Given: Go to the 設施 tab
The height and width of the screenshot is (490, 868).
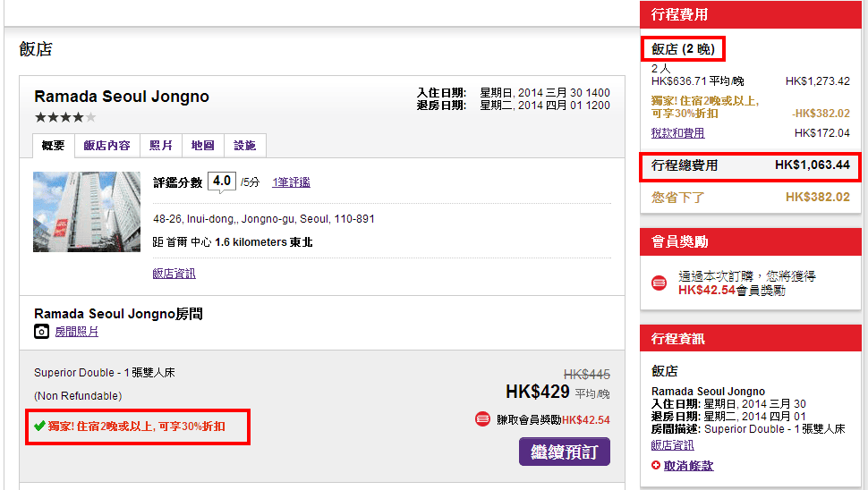Looking at the screenshot, I should [x=244, y=146].
